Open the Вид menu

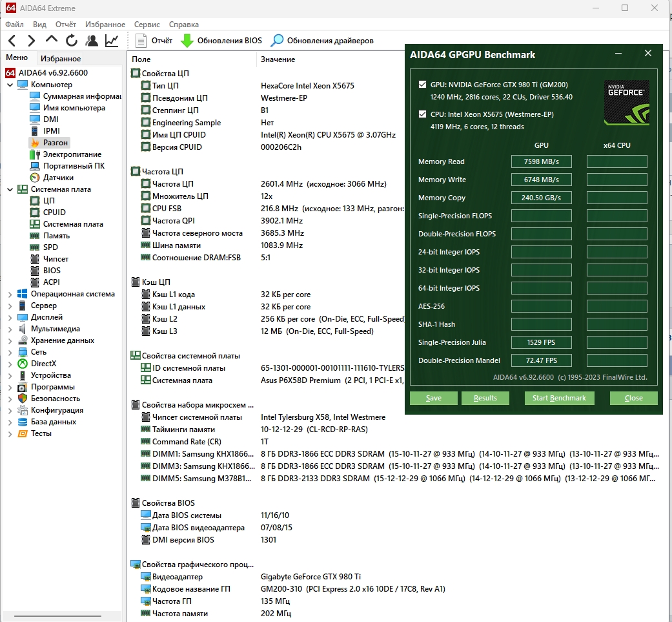39,25
